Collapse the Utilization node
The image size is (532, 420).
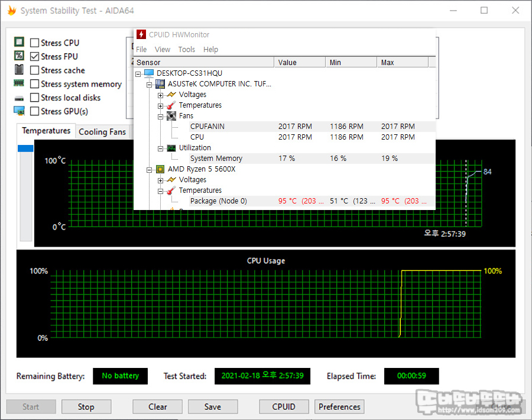tap(160, 148)
